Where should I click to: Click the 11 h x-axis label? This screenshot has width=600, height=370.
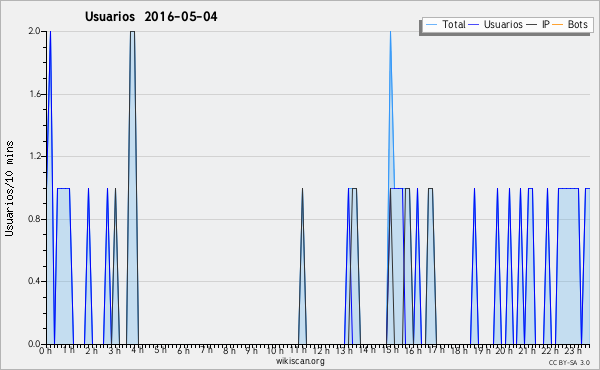coord(298,350)
